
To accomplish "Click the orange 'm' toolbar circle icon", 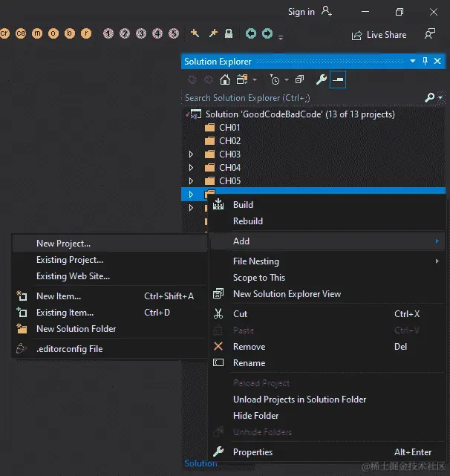I will tap(37, 33).
